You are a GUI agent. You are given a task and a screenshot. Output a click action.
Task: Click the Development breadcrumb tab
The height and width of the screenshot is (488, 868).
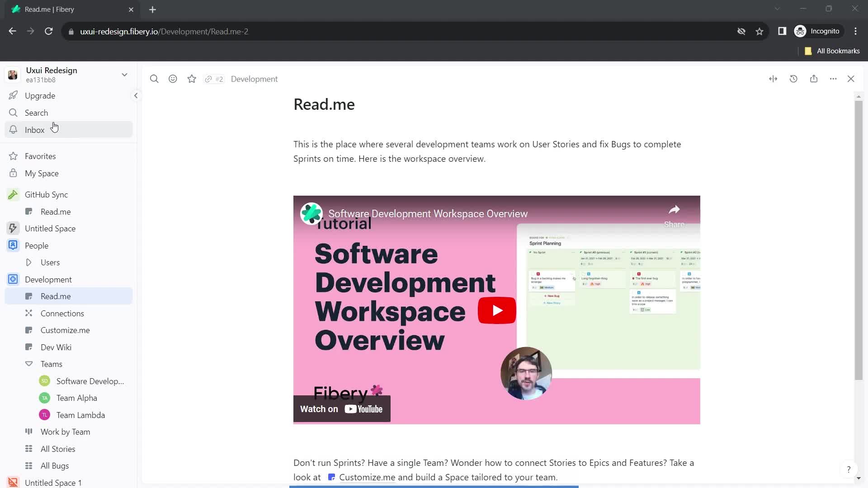(255, 79)
